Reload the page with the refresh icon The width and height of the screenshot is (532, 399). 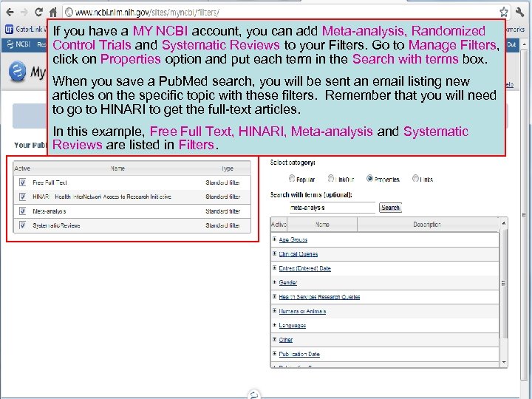[x=38, y=13]
